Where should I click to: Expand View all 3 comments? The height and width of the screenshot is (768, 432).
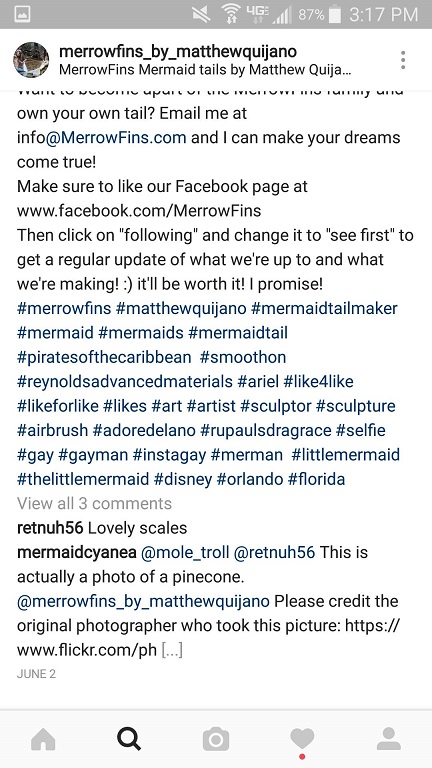tap(95, 504)
